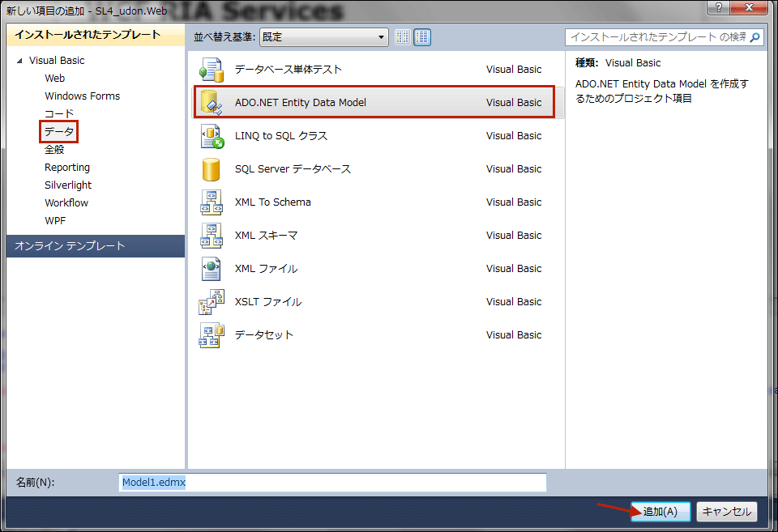The width and height of the screenshot is (778, 532).
Task: Select the データ category
Action: 59,132
